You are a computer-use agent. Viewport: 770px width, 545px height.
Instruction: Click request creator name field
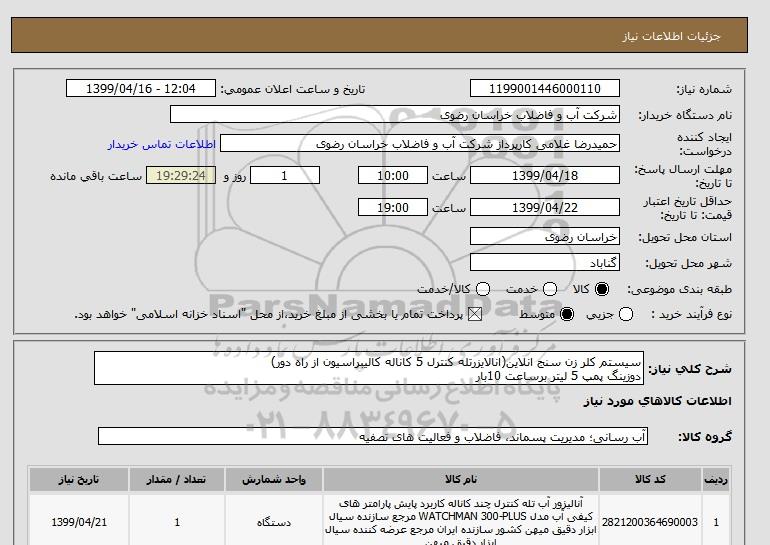click(x=420, y=144)
